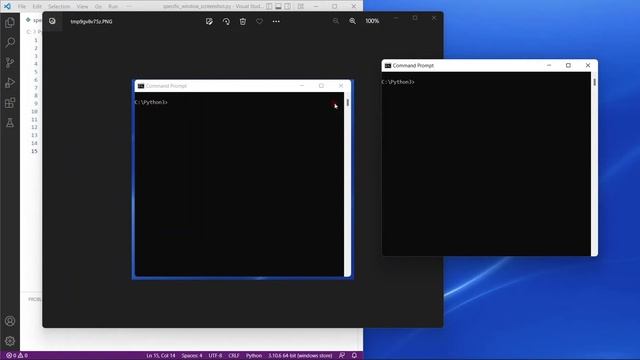
Task: Close the Visual Studio Code window
Action: (354, 7)
